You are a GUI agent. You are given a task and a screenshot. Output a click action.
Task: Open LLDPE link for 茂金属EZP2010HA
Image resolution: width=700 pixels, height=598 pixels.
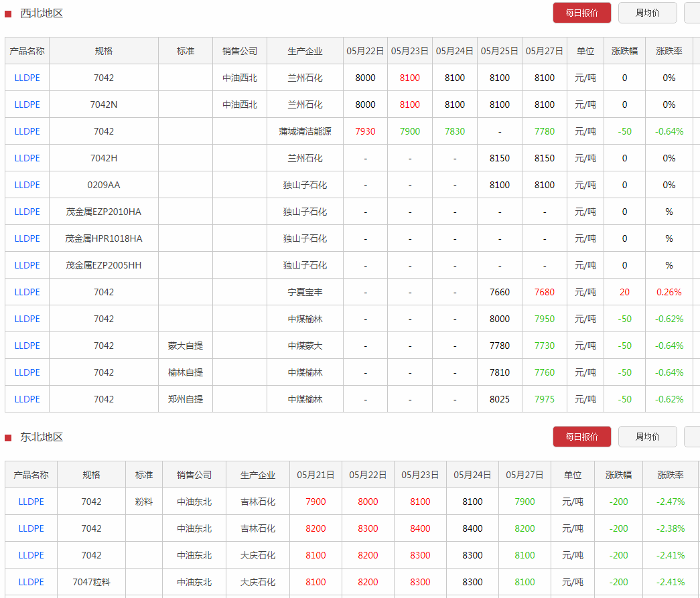click(27, 212)
